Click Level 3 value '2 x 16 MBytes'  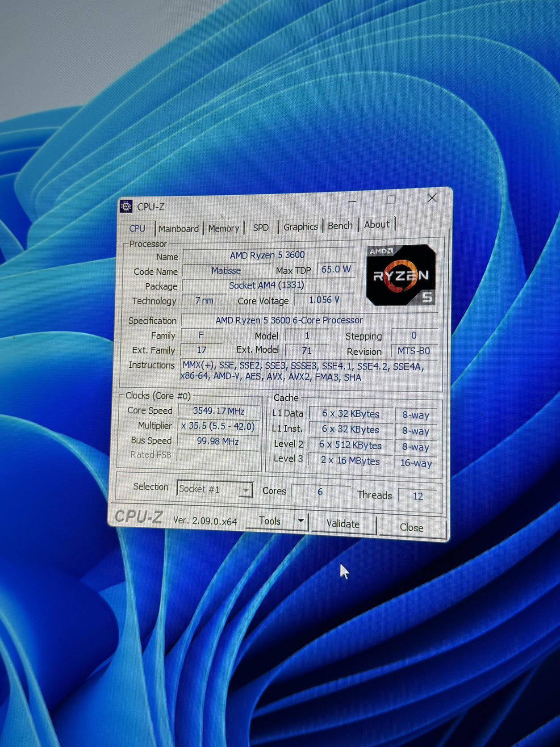351,461
